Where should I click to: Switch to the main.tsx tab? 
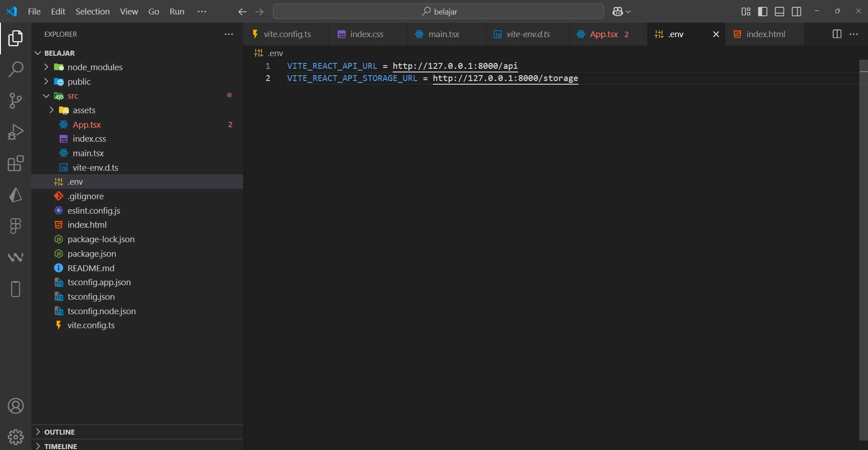pyautogui.click(x=446, y=34)
